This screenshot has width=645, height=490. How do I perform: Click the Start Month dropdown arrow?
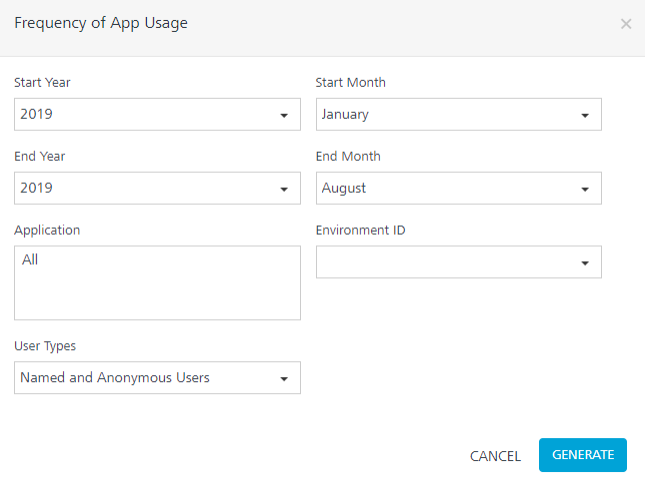click(x=585, y=115)
